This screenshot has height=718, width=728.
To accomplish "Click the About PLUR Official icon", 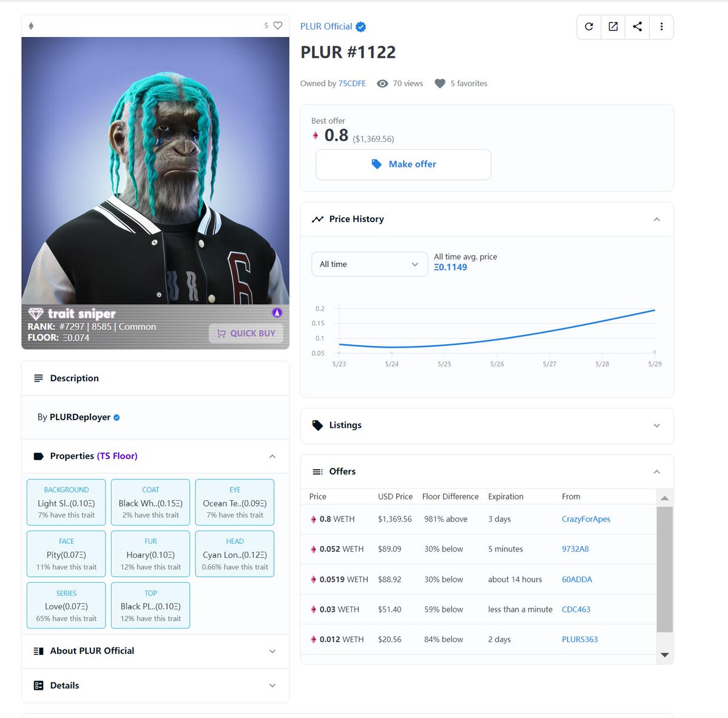I will click(x=38, y=651).
